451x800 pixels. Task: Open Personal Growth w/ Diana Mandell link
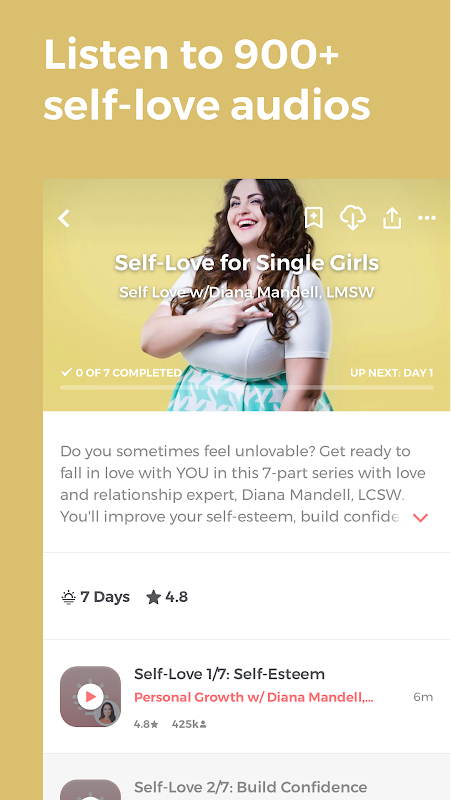pos(254,697)
